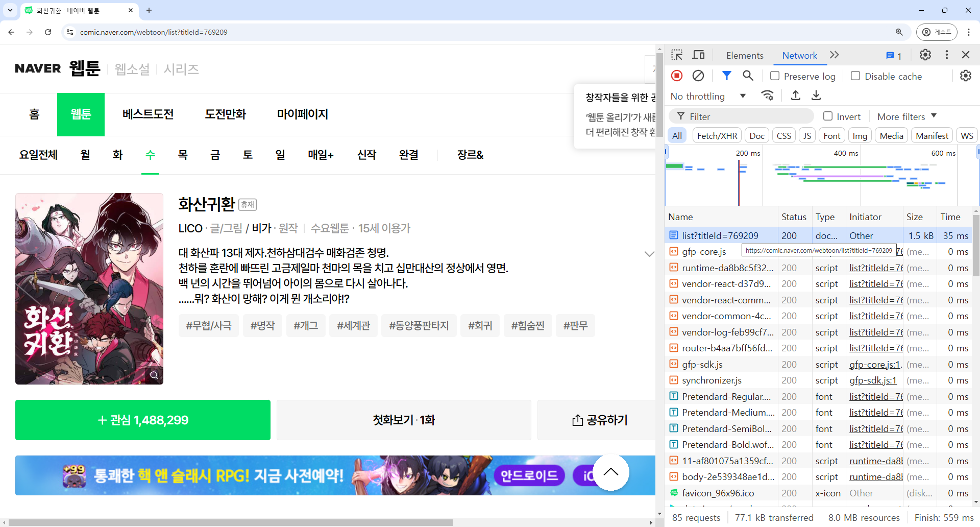Select the JS filter type

[x=807, y=136]
